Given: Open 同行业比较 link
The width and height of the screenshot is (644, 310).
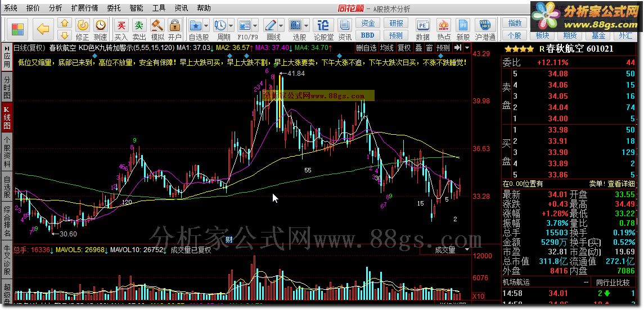Looking at the screenshot, I should [x=613, y=282].
